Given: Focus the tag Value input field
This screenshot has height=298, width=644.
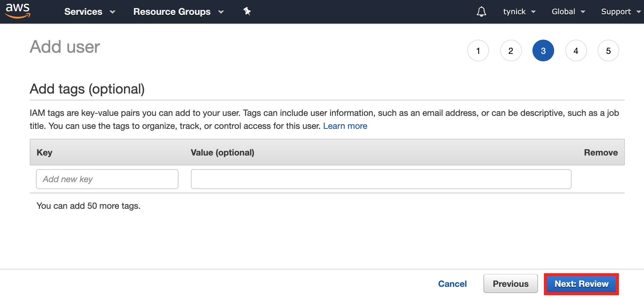Looking at the screenshot, I should tap(381, 179).
